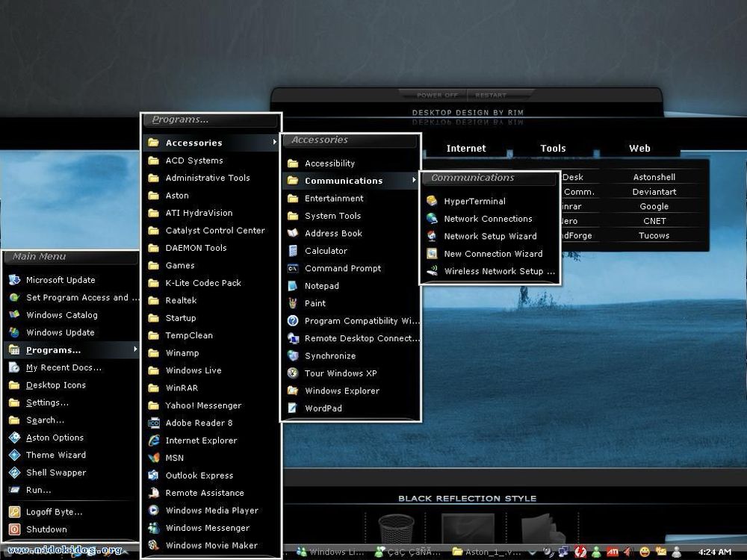
Task: Click the Aston_1_v taskbar button
Action: (486, 552)
